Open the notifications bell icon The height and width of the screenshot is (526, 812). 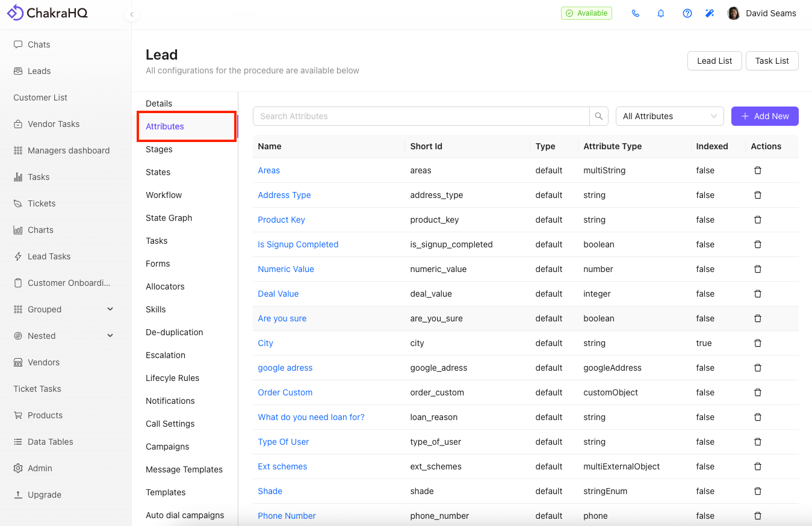click(x=661, y=13)
